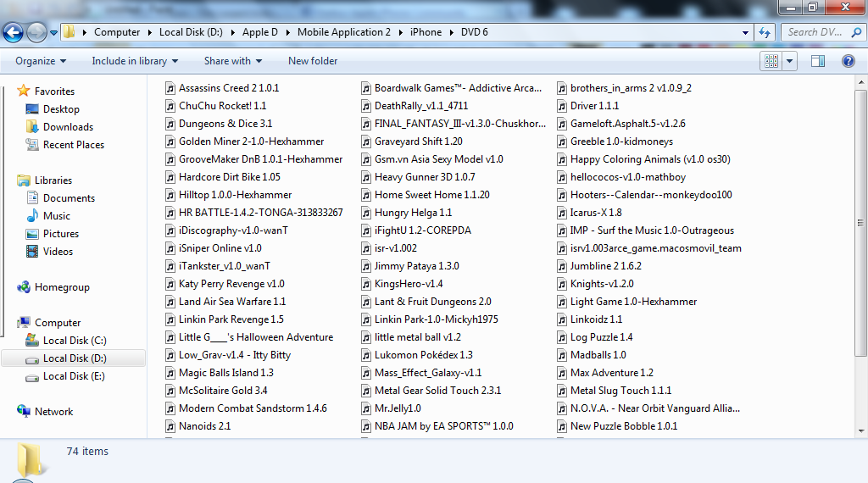
Task: Select the Metal Gear Solid Touch 2.3.1 file
Action: [431, 391]
